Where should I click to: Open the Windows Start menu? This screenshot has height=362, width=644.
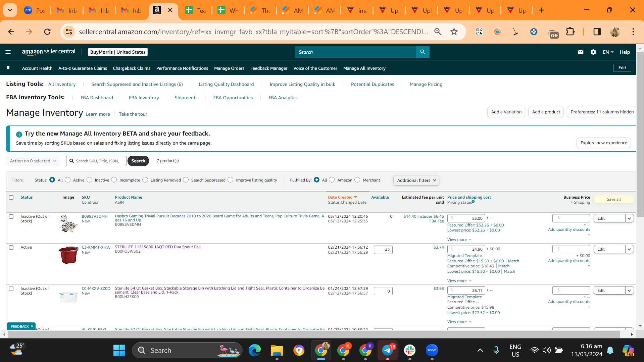click(119, 350)
